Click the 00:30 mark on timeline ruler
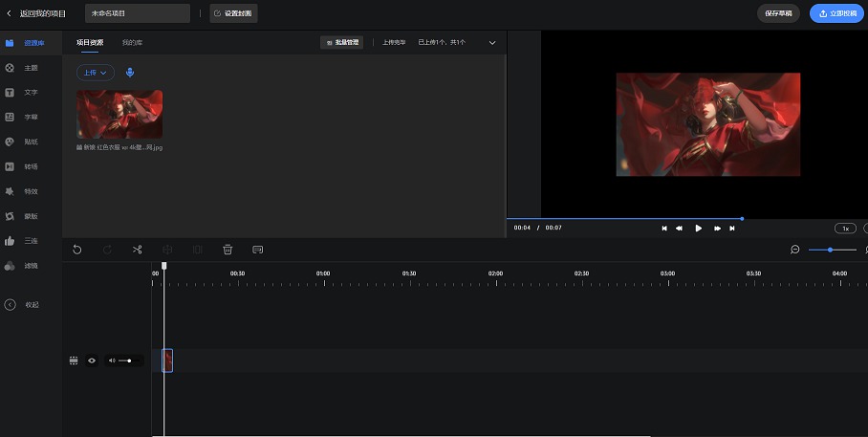The image size is (868, 437). pyautogui.click(x=237, y=273)
